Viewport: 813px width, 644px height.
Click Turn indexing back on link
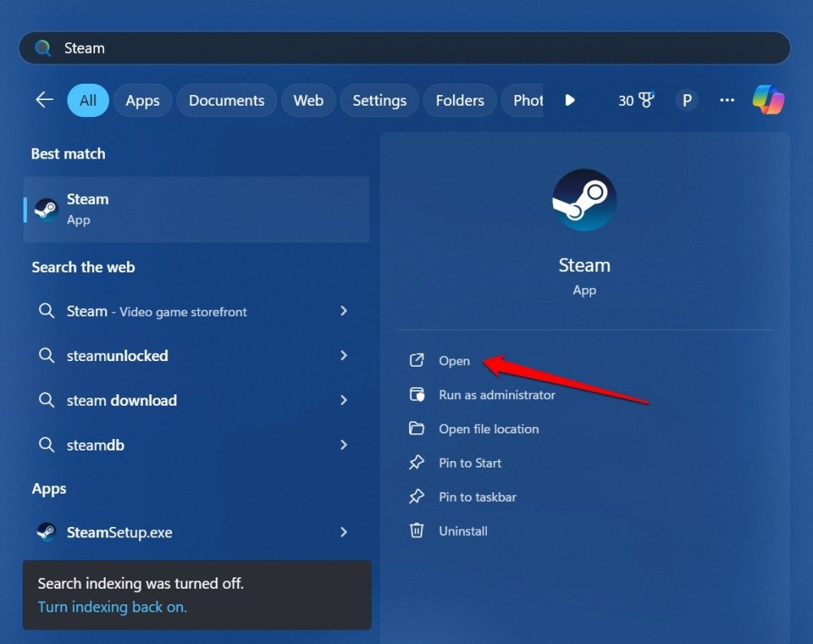pos(112,607)
